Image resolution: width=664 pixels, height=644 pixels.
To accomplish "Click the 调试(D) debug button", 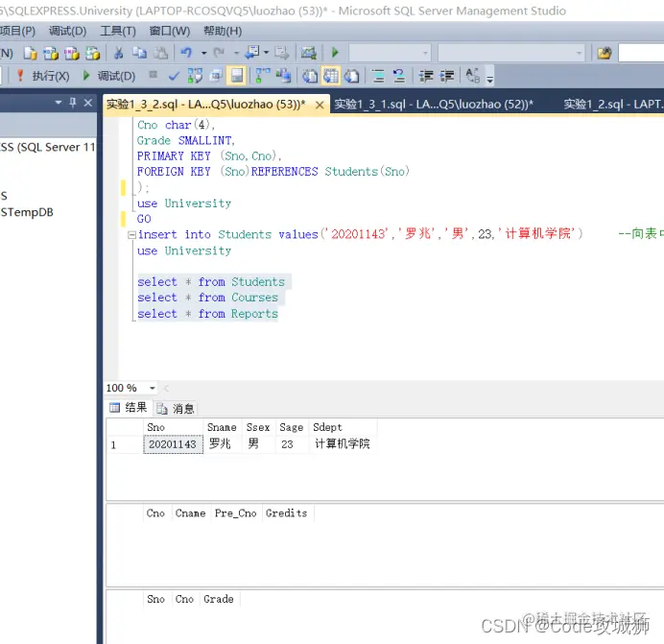I will (109, 76).
